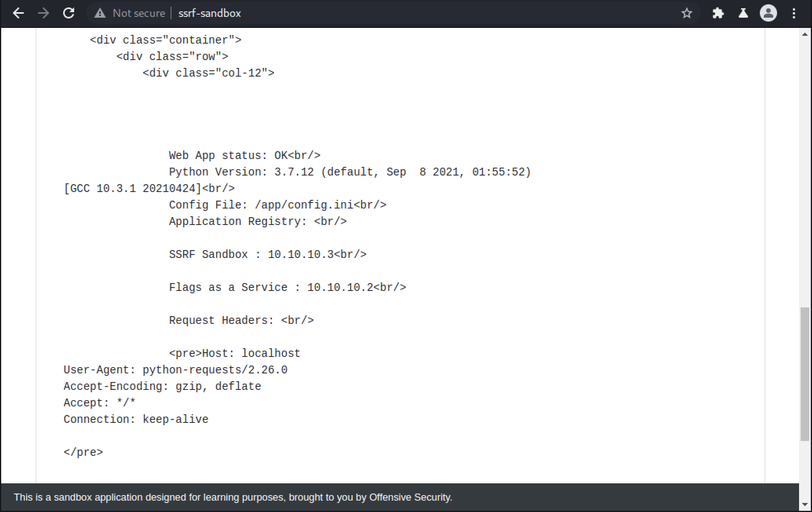Click the scrollbar up arrow
The image size is (812, 512).
tap(805, 35)
